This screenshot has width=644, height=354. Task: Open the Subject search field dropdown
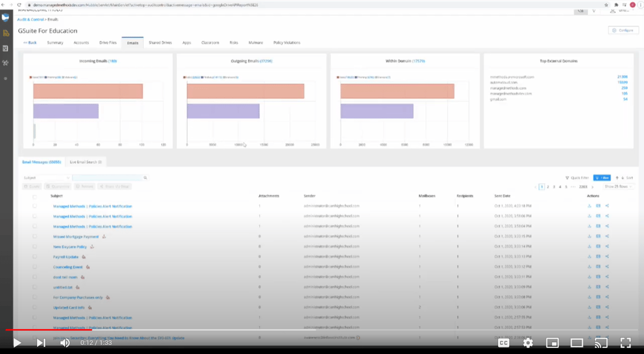[46, 178]
